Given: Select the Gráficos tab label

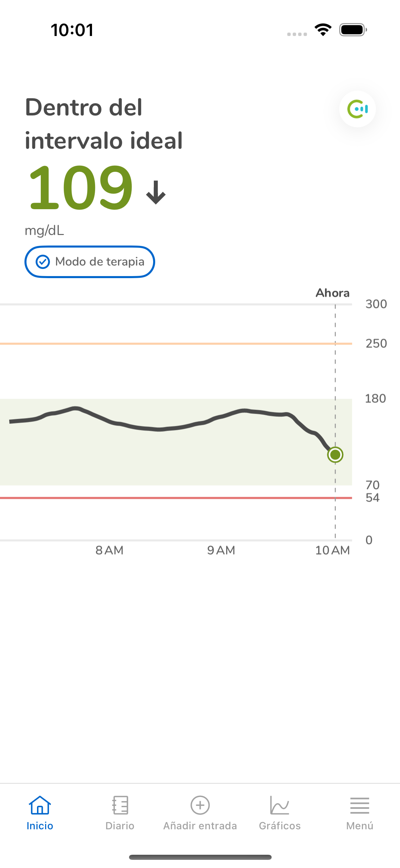Looking at the screenshot, I should click(x=280, y=826).
